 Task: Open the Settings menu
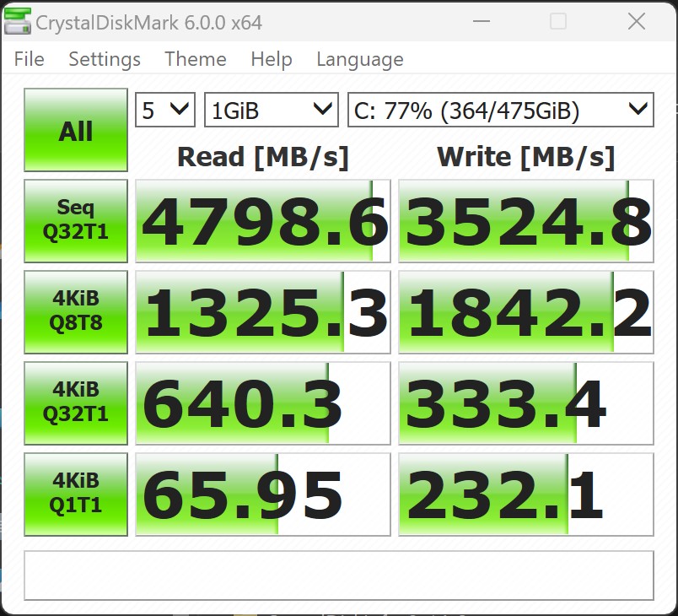click(x=105, y=59)
